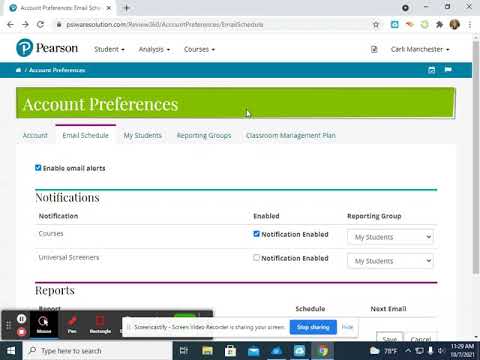Select the Pen tool in Screencastify
This screenshot has width=480, height=360.
click(72, 325)
